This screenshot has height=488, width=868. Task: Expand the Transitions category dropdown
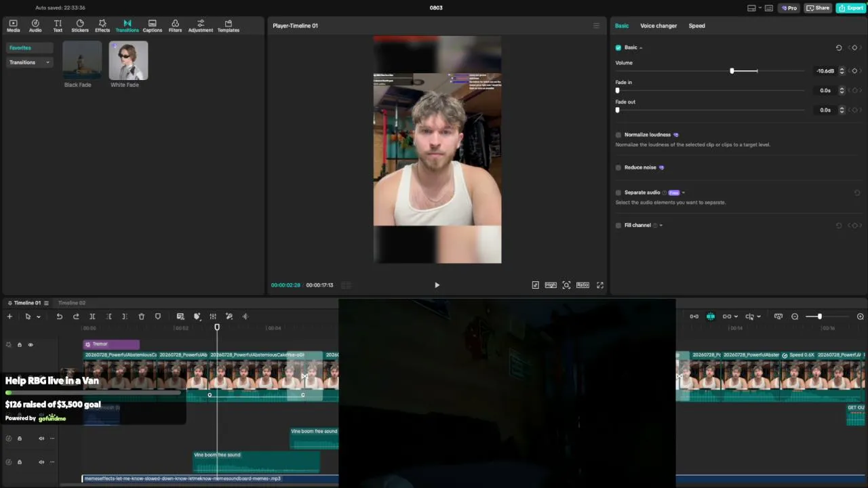47,62
